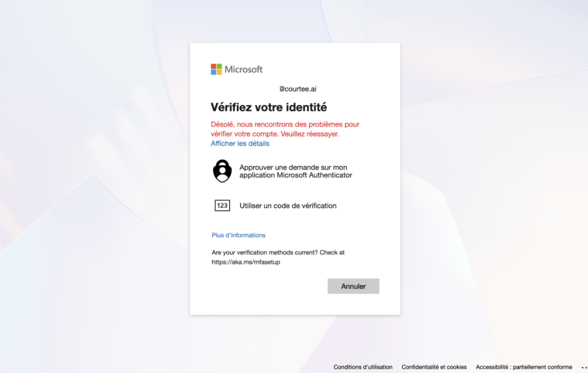Open Plus d'informations link
The image size is (588, 373).
[x=238, y=235]
